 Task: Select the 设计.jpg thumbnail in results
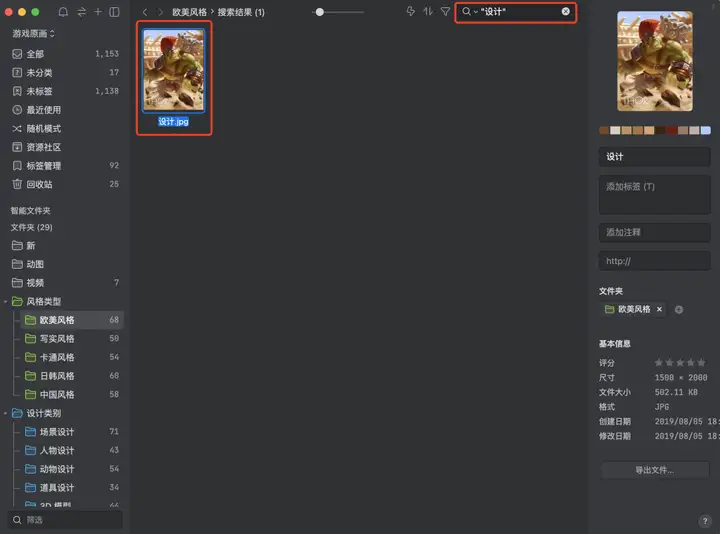click(174, 70)
